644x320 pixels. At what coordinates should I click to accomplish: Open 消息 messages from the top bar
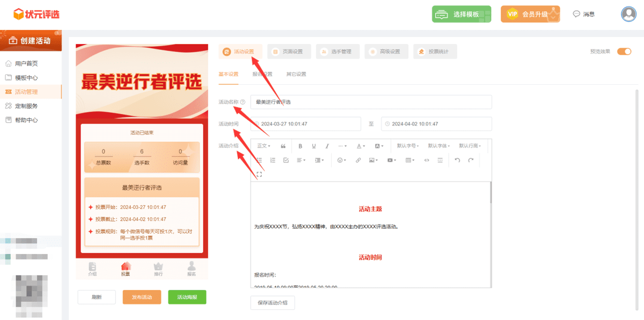(x=584, y=14)
